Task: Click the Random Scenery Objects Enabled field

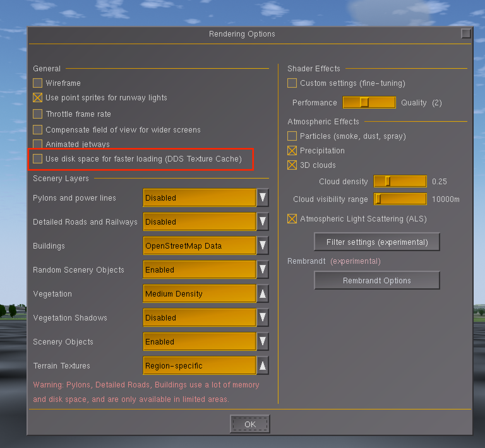Action: point(200,270)
